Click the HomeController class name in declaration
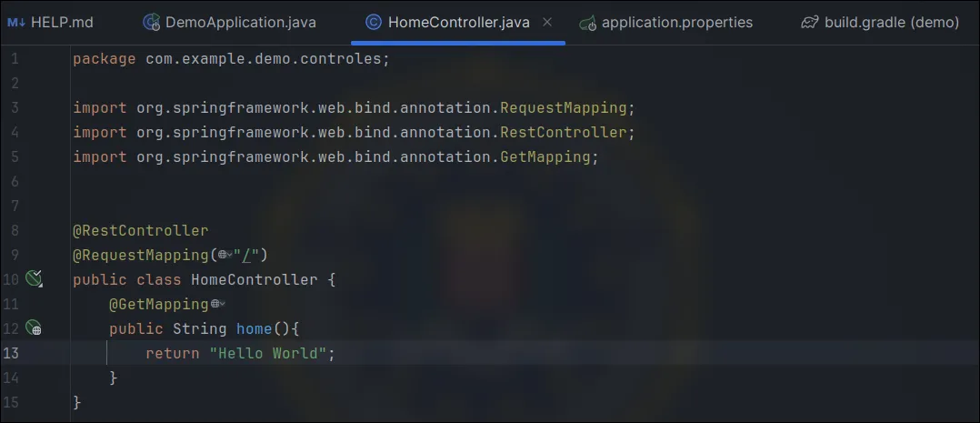The image size is (980, 423). coord(254,279)
